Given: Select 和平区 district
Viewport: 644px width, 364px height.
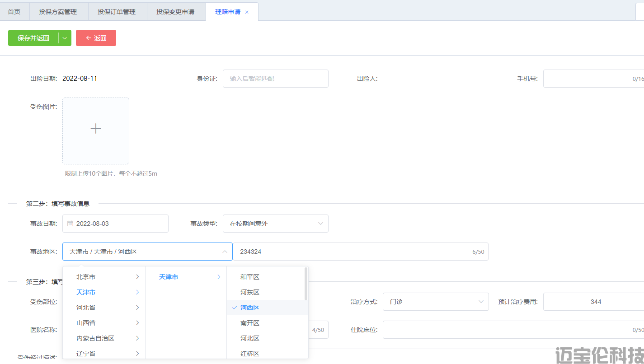Looking at the screenshot, I should [268, 277].
